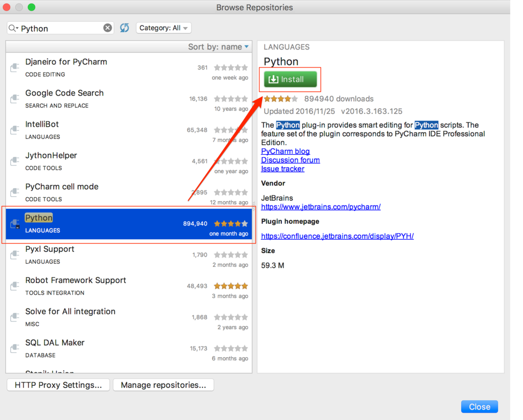This screenshot has height=420, width=523.
Task: Click the version v2016.3.163.125 text
Action: [x=372, y=111]
